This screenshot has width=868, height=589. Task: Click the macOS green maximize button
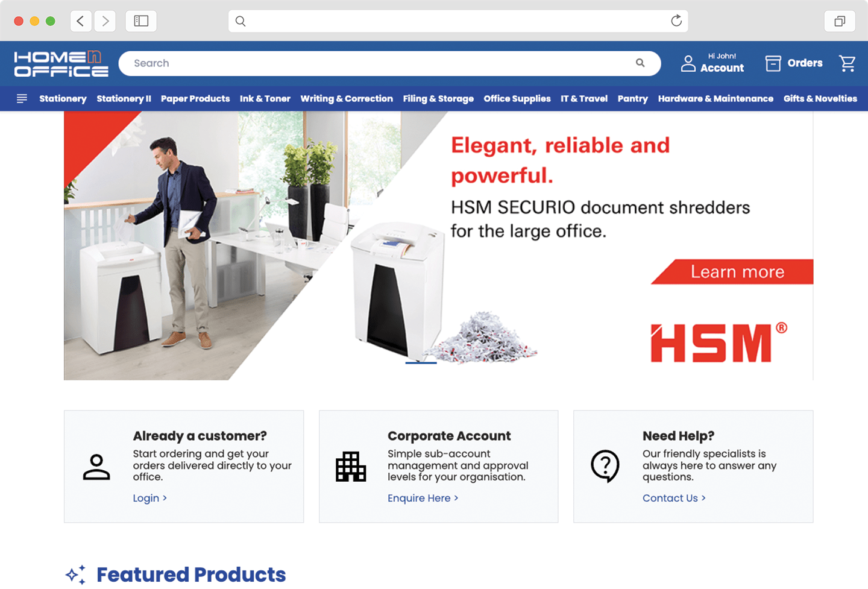point(51,21)
